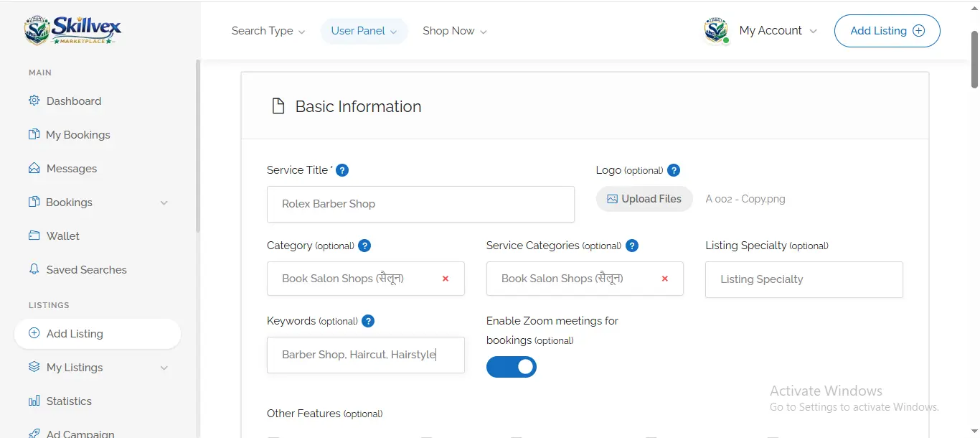Viewport: 980px width, 438px height.
Task: Click the help icon beside Service Title
Action: [x=342, y=170]
